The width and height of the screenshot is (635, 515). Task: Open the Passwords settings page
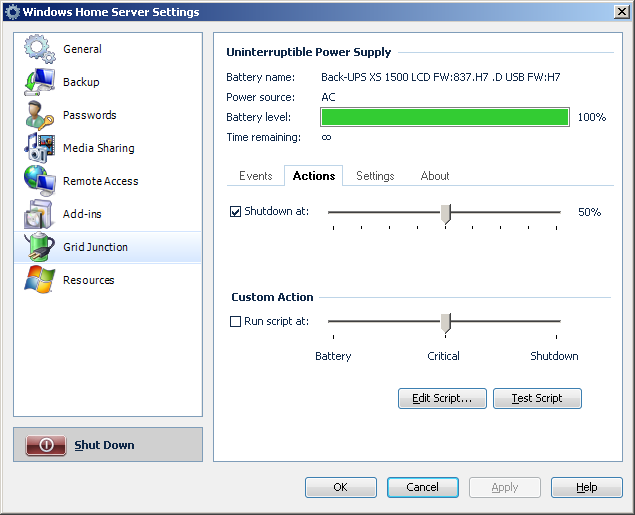pyautogui.click(x=108, y=115)
